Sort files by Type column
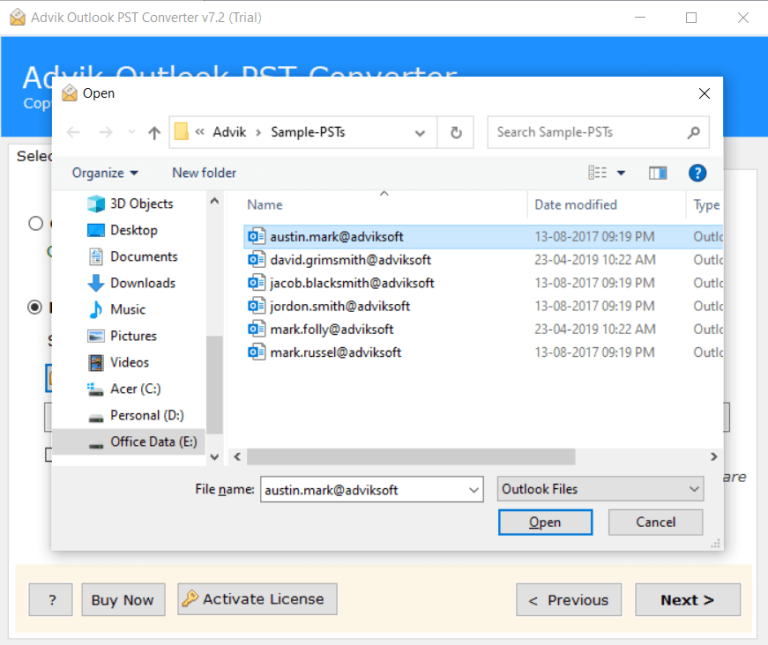768x645 pixels. coord(706,205)
